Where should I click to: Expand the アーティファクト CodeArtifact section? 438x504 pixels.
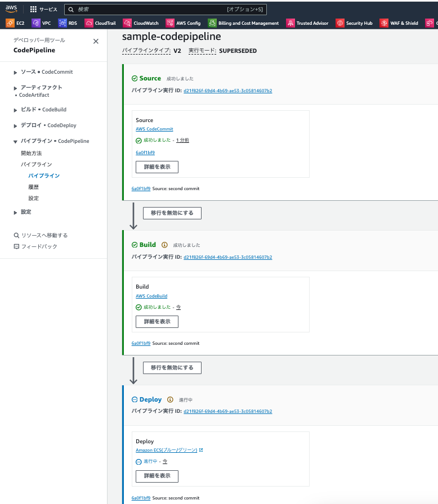click(15, 88)
